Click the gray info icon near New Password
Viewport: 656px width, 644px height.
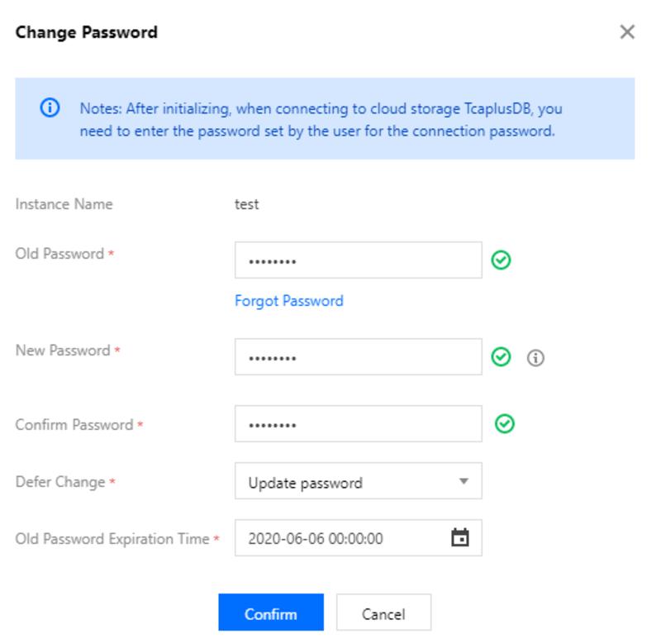tap(536, 358)
